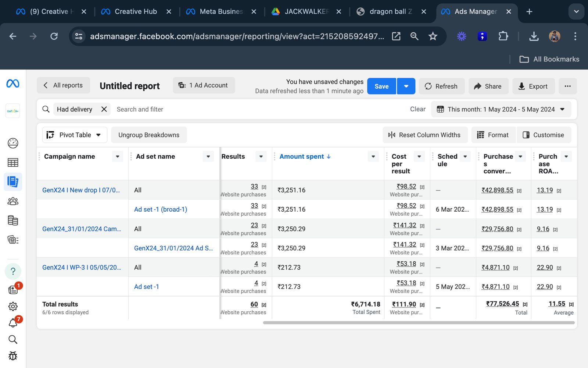
Task: Click the Export button
Action: pyautogui.click(x=533, y=86)
